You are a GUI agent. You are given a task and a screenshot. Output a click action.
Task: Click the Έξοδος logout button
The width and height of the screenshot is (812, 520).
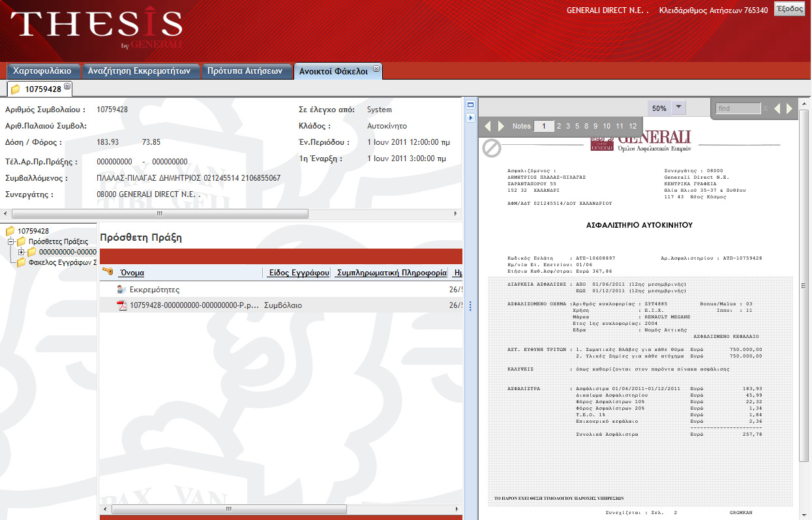pyautogui.click(x=789, y=9)
